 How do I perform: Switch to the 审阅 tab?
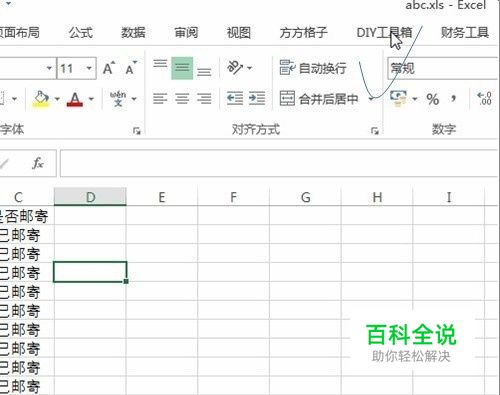click(x=186, y=32)
